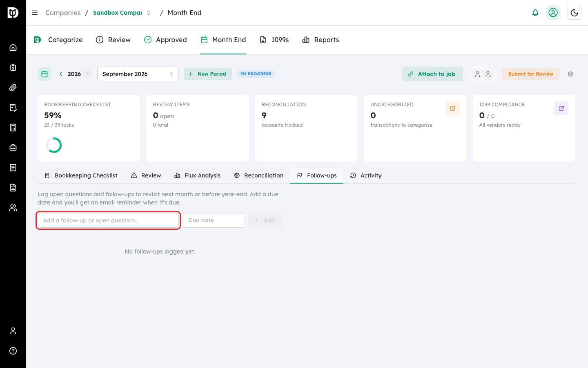
Task: Click the New Period button
Action: click(x=208, y=74)
